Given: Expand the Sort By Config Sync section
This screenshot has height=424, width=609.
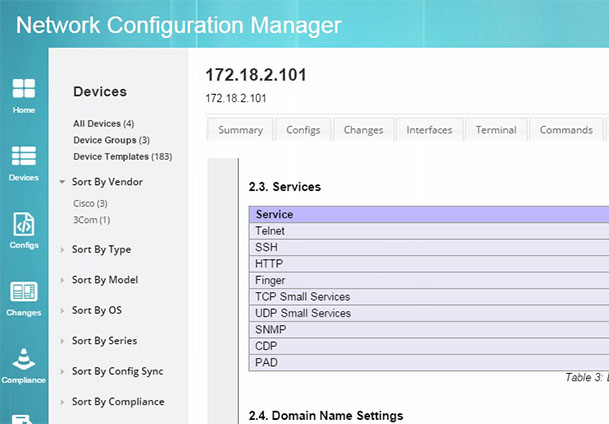Looking at the screenshot, I should click(x=117, y=372).
